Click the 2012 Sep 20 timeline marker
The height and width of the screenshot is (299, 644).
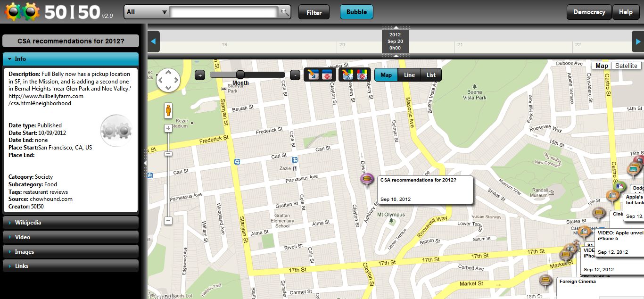tap(395, 42)
